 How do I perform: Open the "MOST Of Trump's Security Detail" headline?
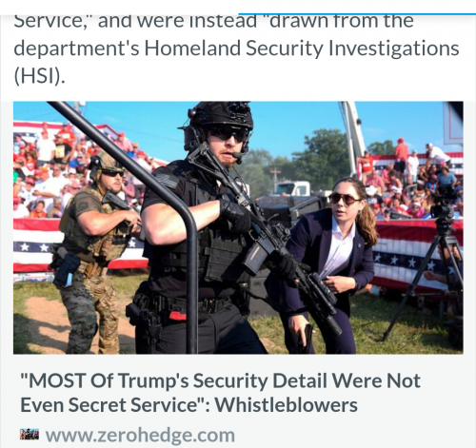click(x=220, y=393)
